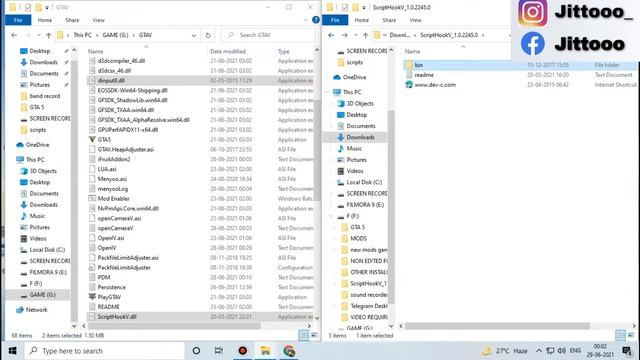Select the GTA5 application file
The image size is (640, 360).
104,139
